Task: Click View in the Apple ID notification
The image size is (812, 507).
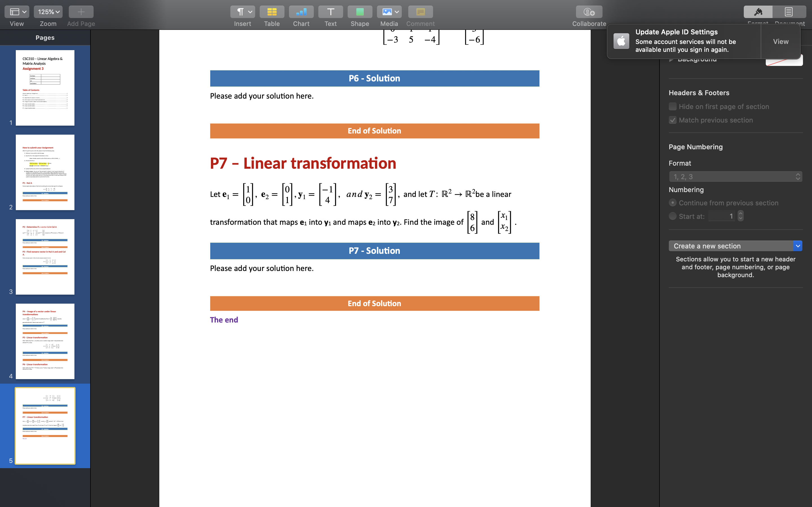Action: point(780,41)
